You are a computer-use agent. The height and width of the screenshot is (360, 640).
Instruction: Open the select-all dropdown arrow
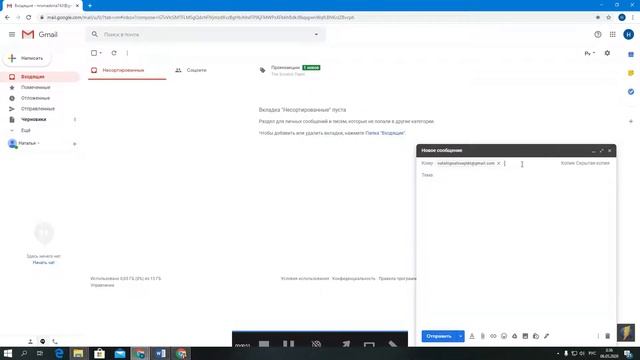[x=100, y=53]
